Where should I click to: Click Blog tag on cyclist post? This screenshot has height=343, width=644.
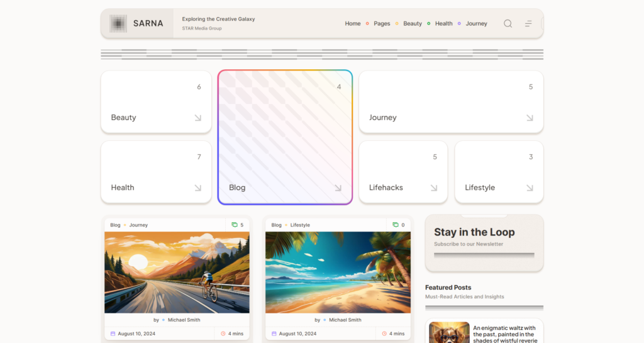(115, 225)
